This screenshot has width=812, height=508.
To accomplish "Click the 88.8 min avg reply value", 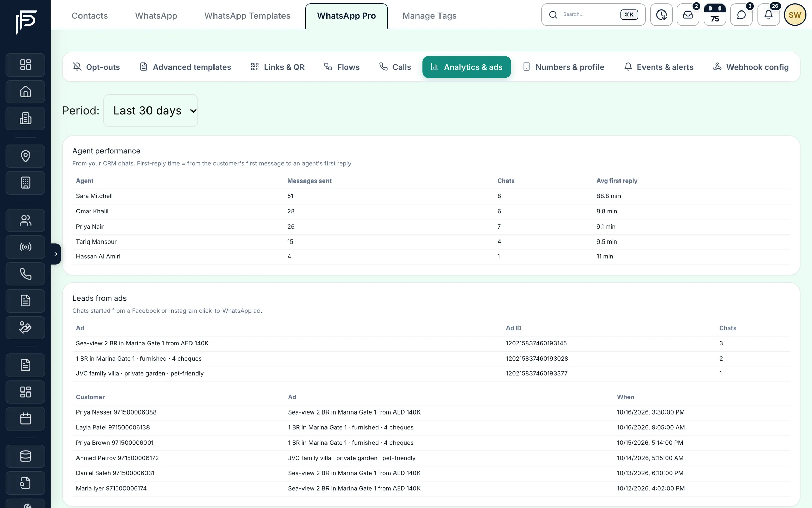I will tap(608, 196).
